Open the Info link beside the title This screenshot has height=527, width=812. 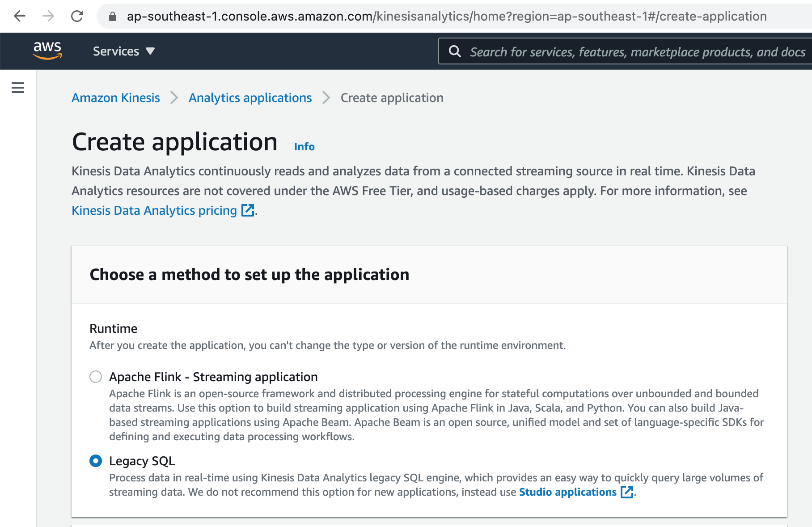click(304, 147)
